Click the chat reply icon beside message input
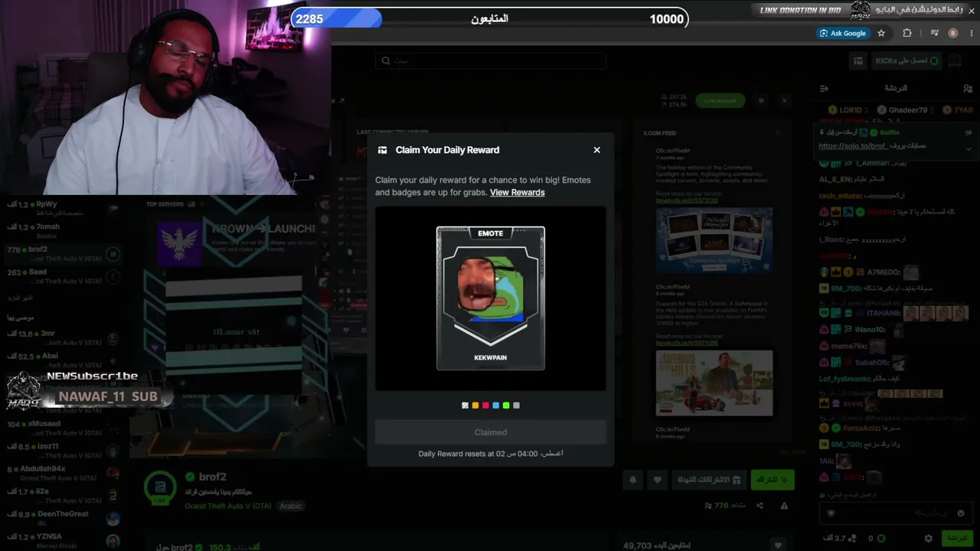The image size is (980, 551). point(831,513)
